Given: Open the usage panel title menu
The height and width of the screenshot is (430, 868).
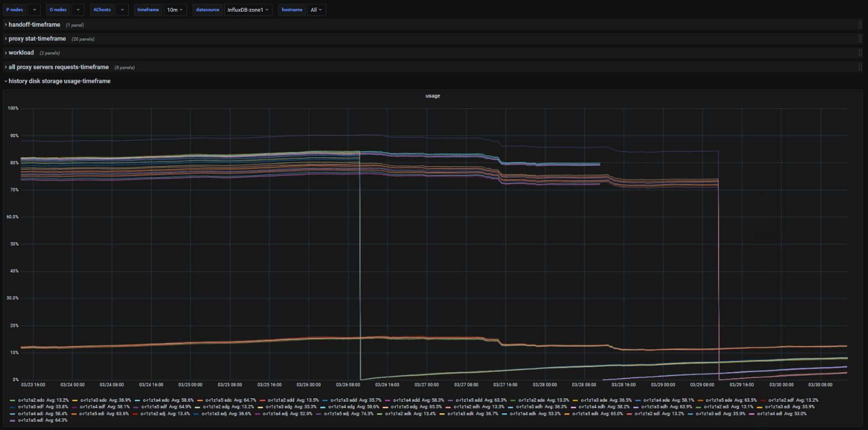Looking at the screenshot, I should coord(433,96).
